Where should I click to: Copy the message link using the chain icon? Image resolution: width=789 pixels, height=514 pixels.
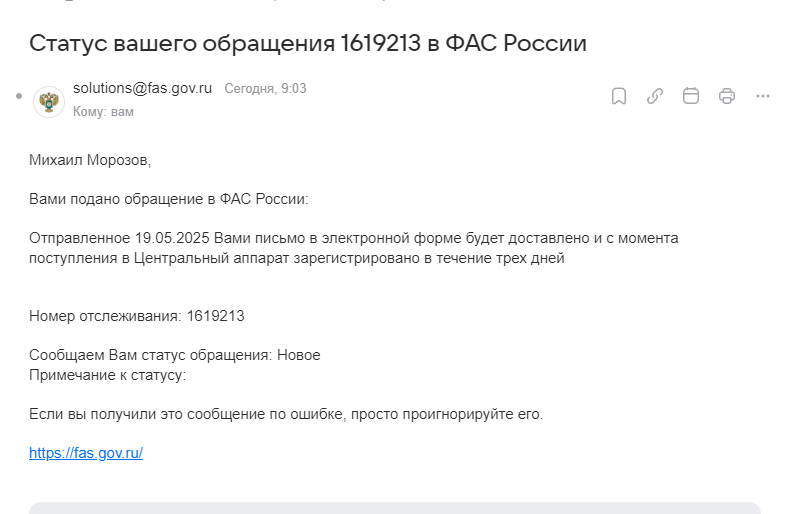click(x=655, y=96)
